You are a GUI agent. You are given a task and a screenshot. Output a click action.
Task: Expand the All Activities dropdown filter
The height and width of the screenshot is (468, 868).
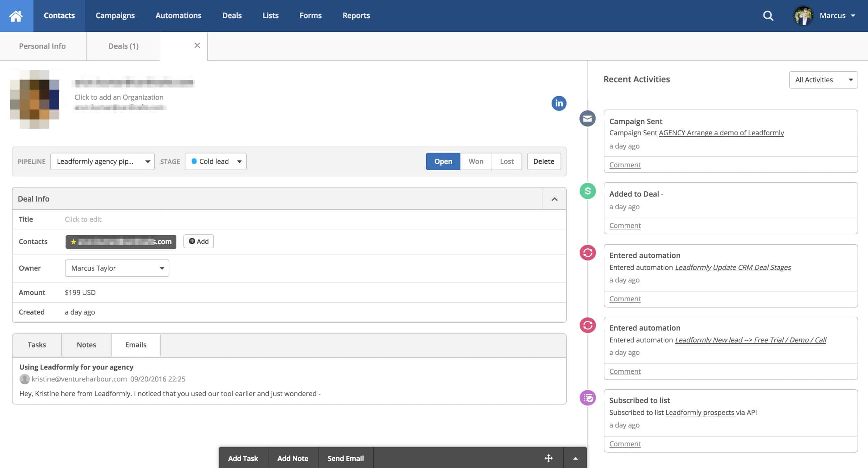click(823, 79)
